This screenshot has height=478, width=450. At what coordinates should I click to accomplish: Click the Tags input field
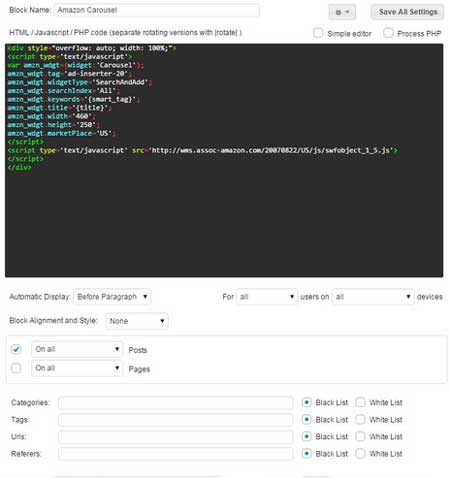(x=176, y=420)
